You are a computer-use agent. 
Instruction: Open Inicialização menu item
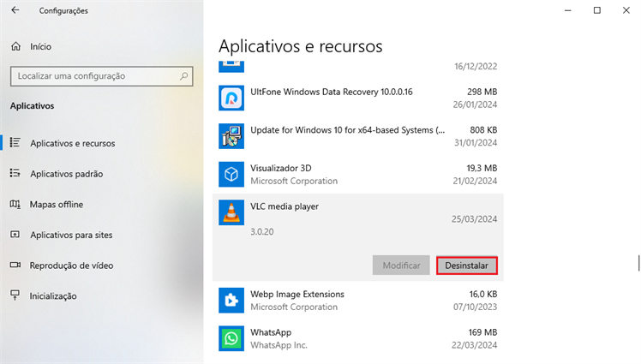[53, 296]
